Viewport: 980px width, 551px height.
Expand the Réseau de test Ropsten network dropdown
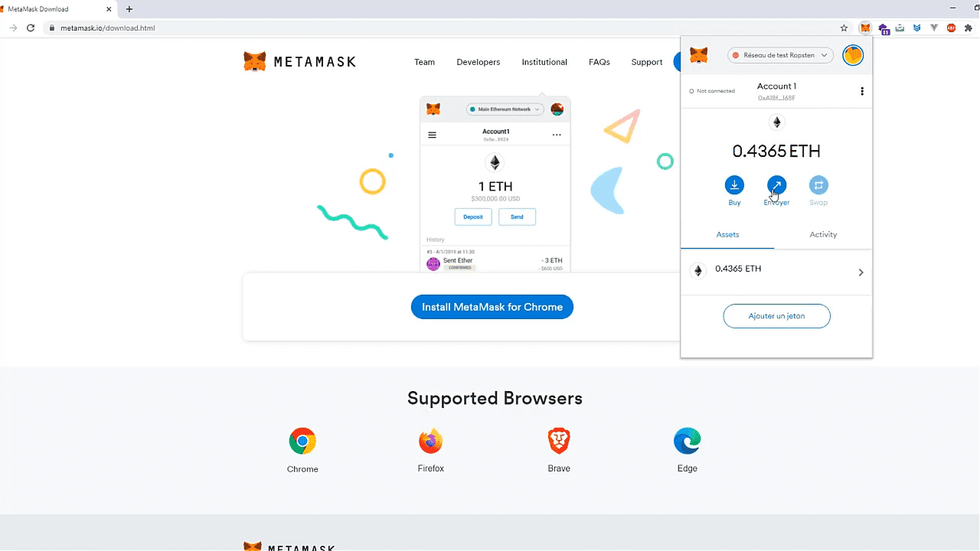click(780, 55)
